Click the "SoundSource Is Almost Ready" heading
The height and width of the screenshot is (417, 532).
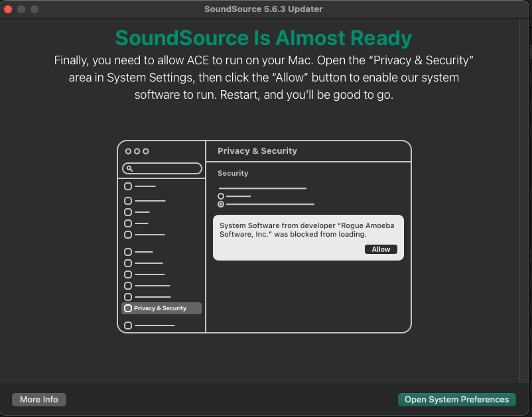click(x=263, y=38)
